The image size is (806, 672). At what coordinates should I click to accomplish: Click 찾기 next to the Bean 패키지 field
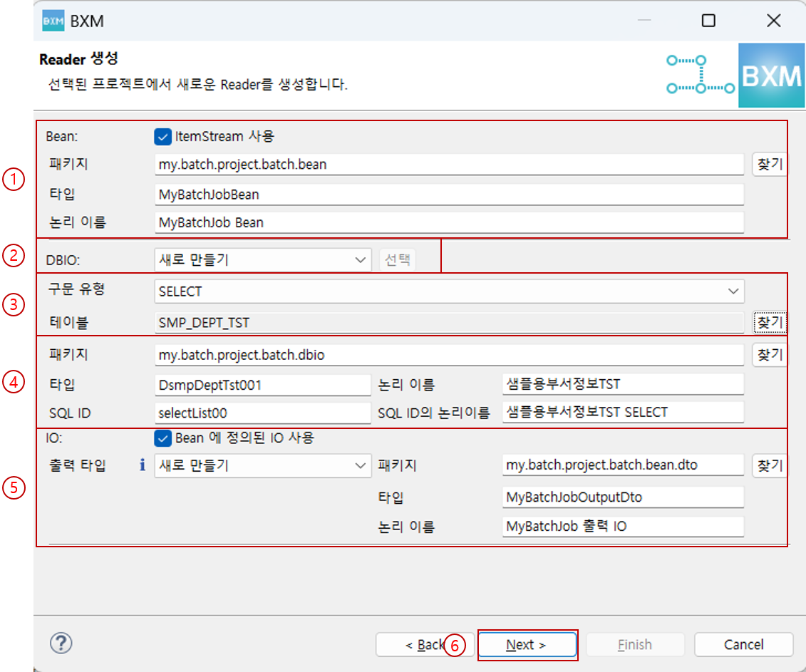(x=770, y=164)
